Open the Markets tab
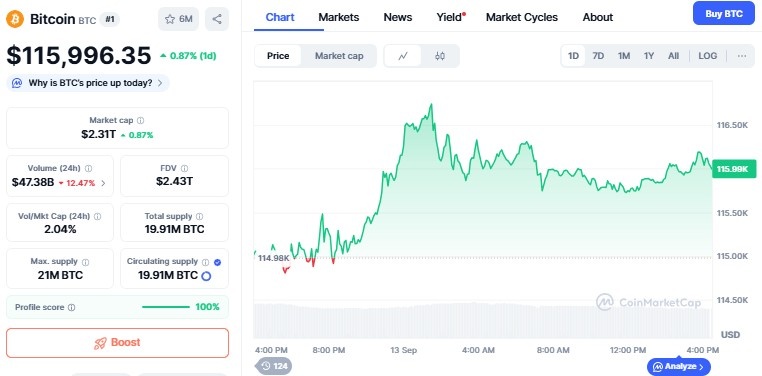Image resolution: width=762 pixels, height=376 pixels. pos(339,17)
